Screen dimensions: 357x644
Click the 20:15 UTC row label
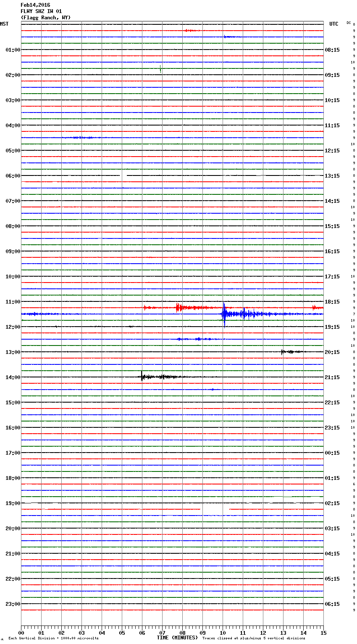tap(332, 352)
